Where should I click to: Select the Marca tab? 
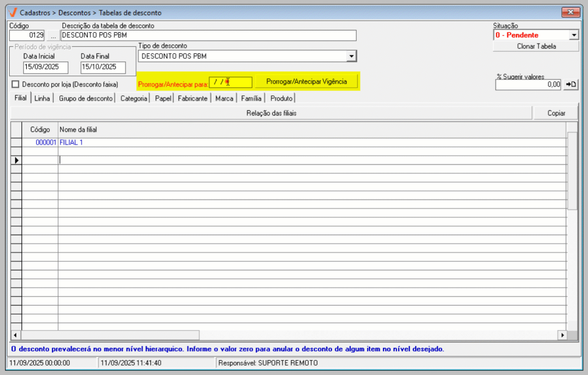(x=224, y=98)
